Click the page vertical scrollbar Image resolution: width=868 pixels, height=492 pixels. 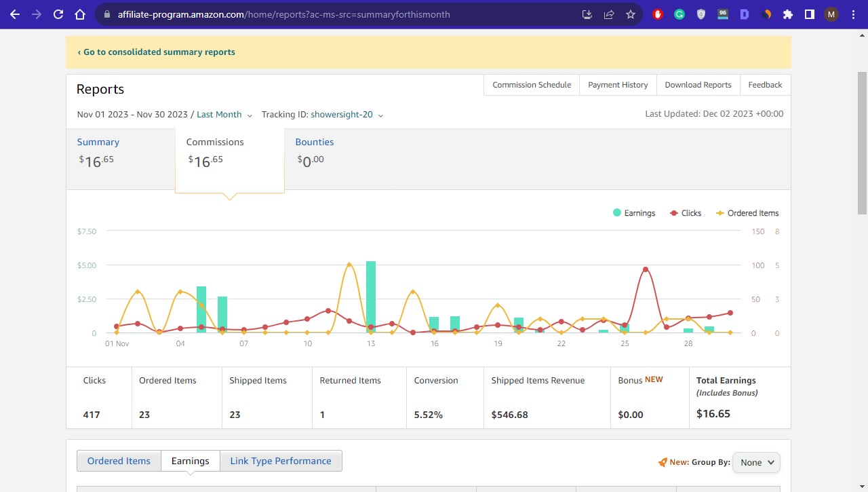point(862,143)
